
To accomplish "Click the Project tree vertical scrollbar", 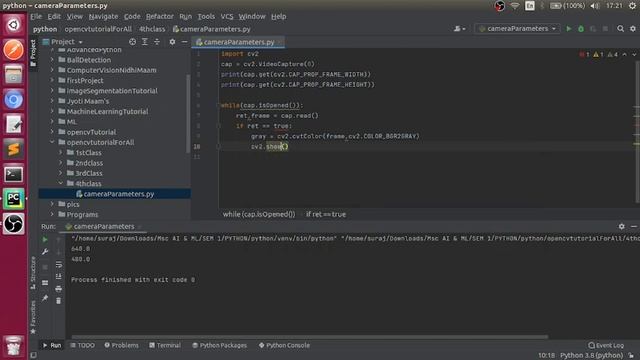I will (188, 113).
